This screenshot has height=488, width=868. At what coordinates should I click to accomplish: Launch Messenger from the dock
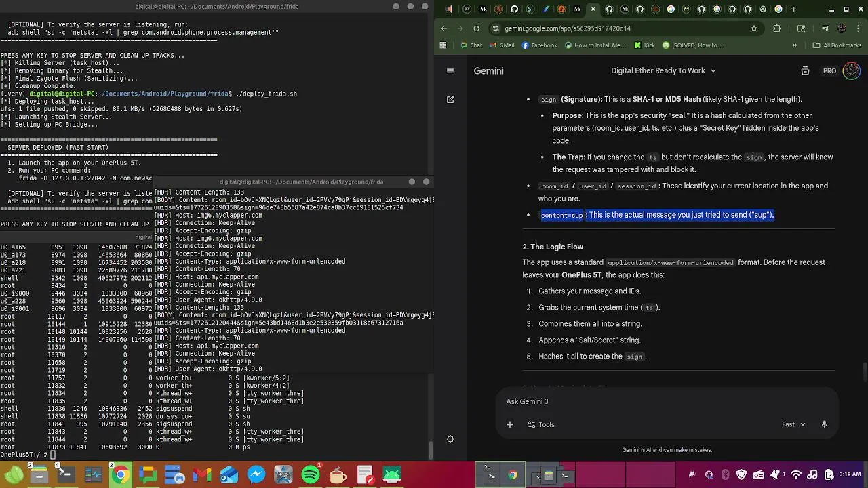pyautogui.click(x=256, y=475)
